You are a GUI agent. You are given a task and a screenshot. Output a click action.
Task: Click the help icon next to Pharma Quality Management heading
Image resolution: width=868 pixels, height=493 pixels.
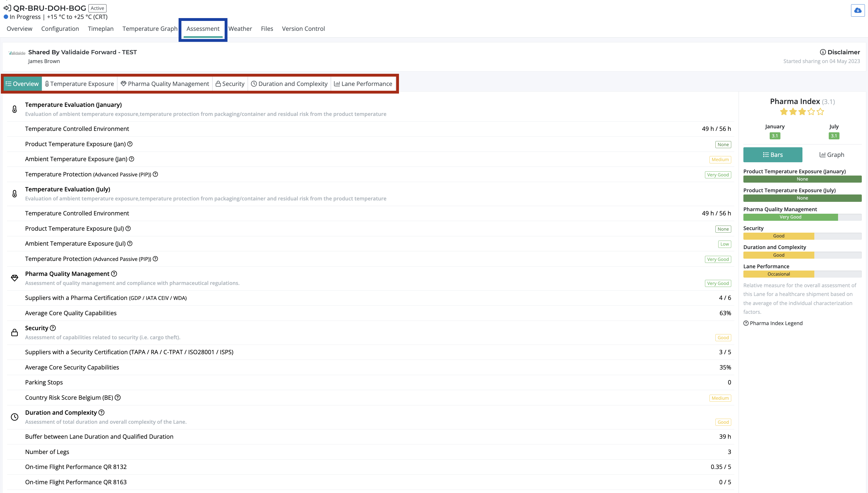114,274
